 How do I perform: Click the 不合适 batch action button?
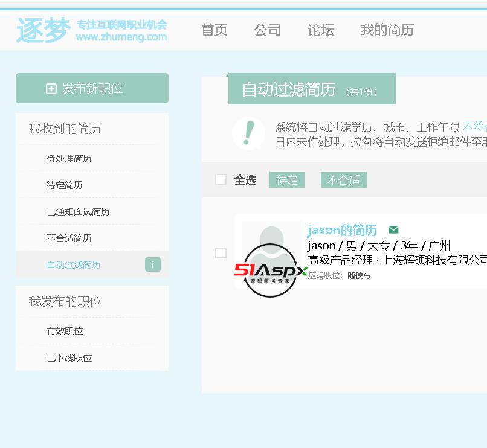(x=344, y=180)
